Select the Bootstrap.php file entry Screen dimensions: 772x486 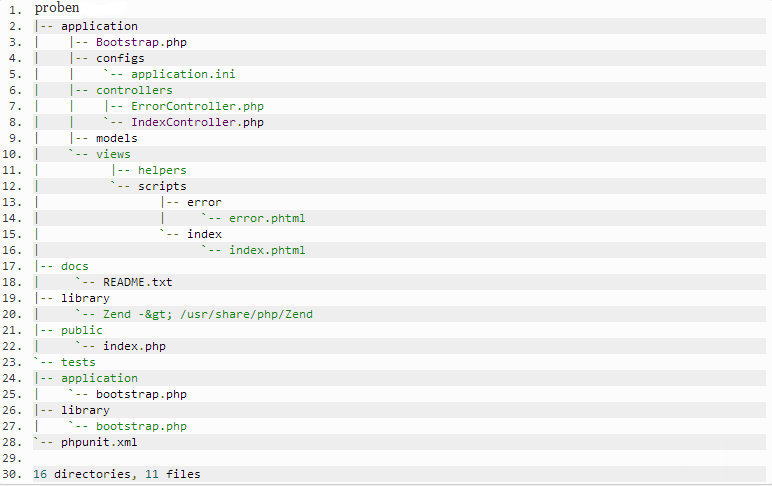141,42
